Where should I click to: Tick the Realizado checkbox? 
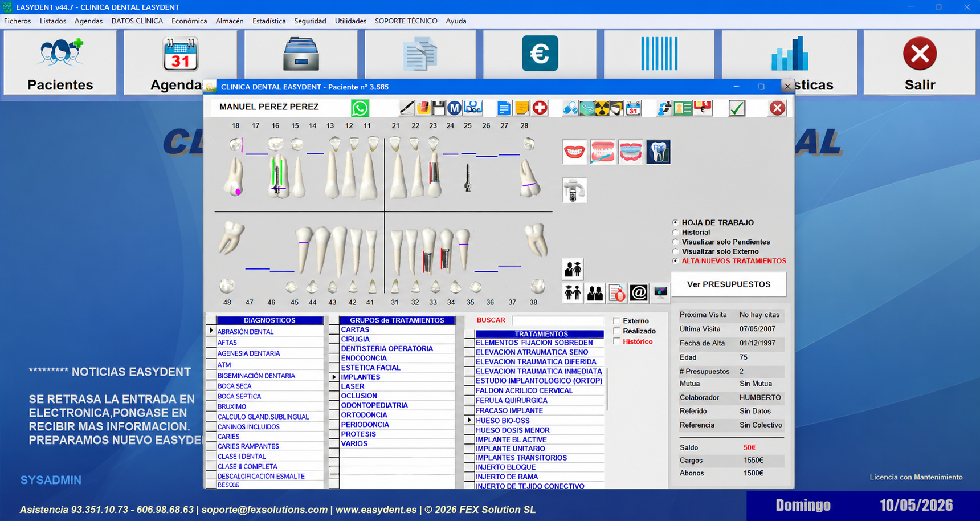(x=616, y=331)
